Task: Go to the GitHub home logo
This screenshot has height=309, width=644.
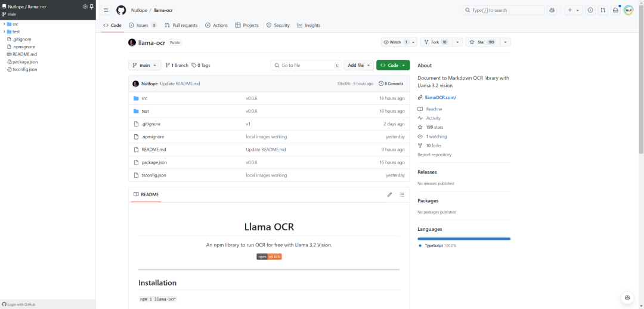Action: pos(121,10)
